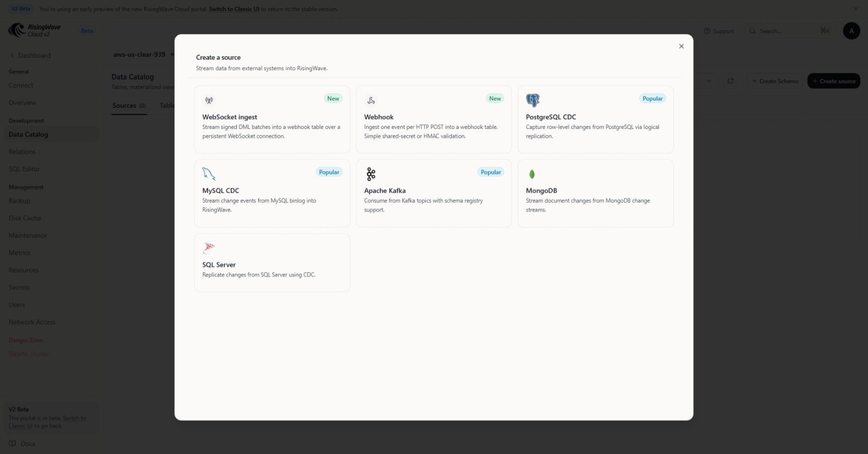Click the New badge on WebSocket ingest
The width and height of the screenshot is (868, 454).
(x=333, y=98)
